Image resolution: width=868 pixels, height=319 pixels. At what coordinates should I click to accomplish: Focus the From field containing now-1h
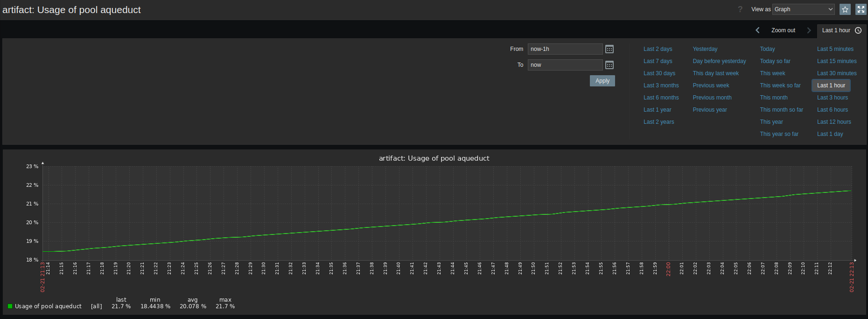[565, 49]
